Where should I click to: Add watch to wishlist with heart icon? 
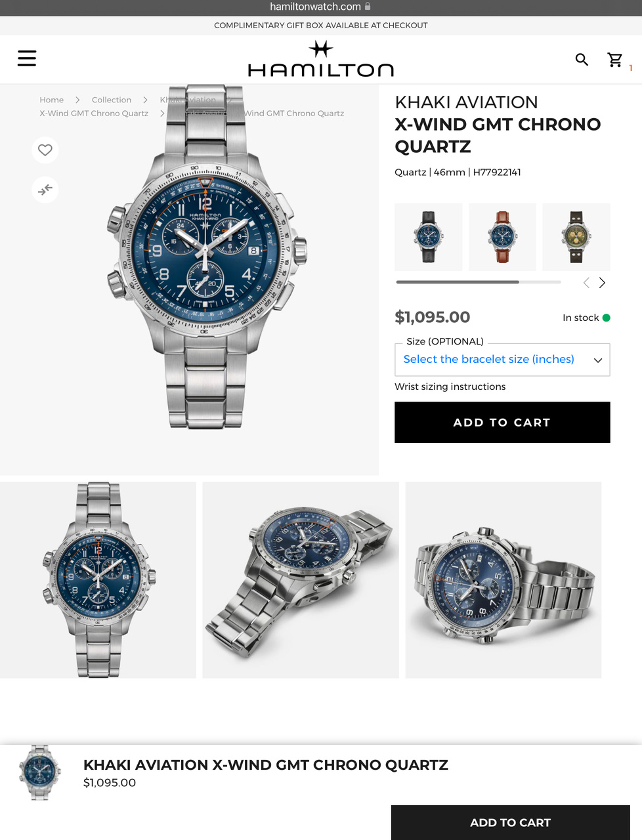tap(45, 150)
